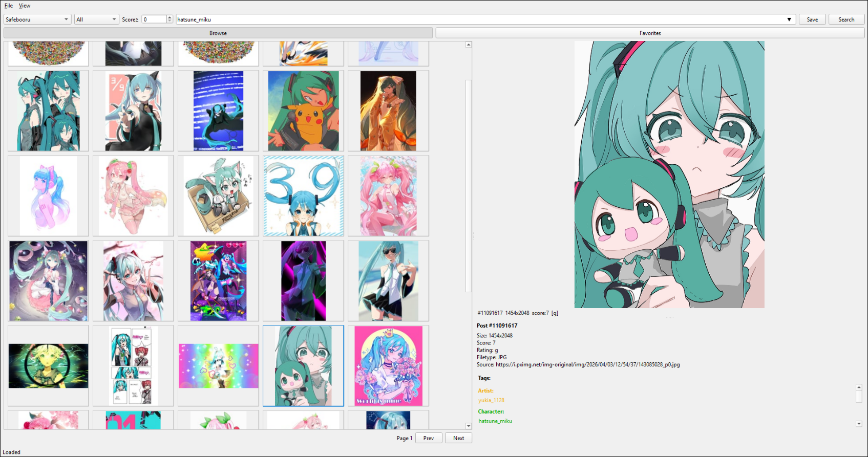This screenshot has height=457, width=868.
Task: Open the View menu
Action: [25, 6]
